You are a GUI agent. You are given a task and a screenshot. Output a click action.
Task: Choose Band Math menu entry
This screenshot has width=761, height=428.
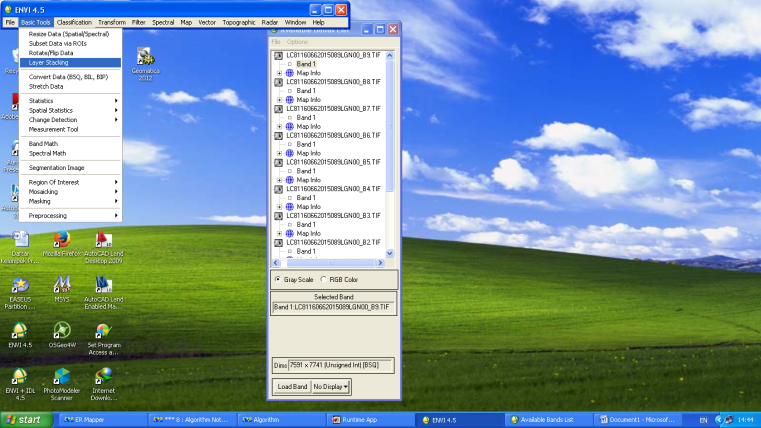click(x=70, y=144)
